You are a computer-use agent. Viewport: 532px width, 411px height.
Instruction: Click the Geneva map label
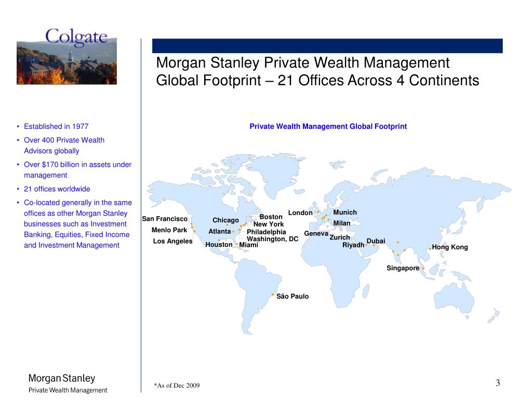pos(316,233)
